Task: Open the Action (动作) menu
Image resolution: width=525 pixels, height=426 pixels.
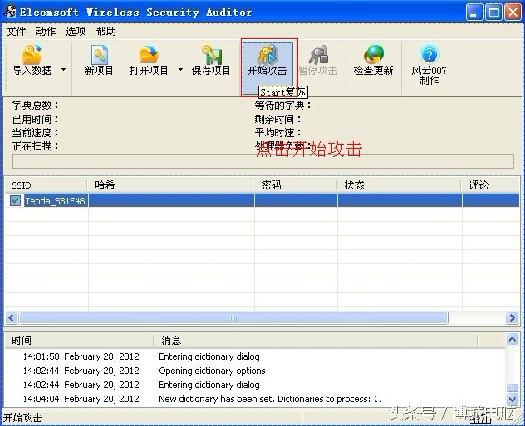Action: [x=46, y=31]
